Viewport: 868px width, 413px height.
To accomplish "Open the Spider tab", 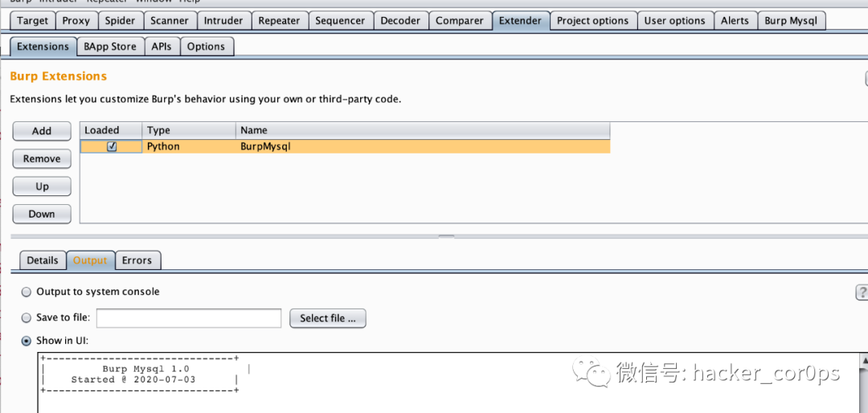I will tap(120, 20).
